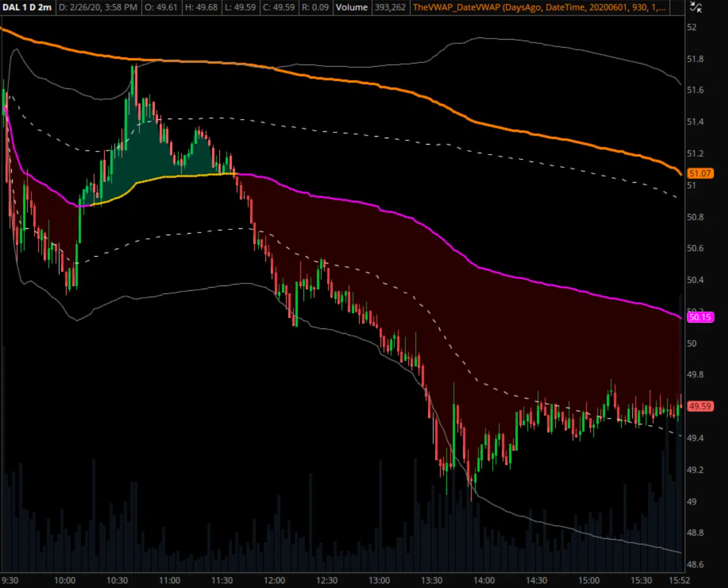Click the range readout R: 0.09
The width and height of the screenshot is (728, 588).
click(316, 7)
